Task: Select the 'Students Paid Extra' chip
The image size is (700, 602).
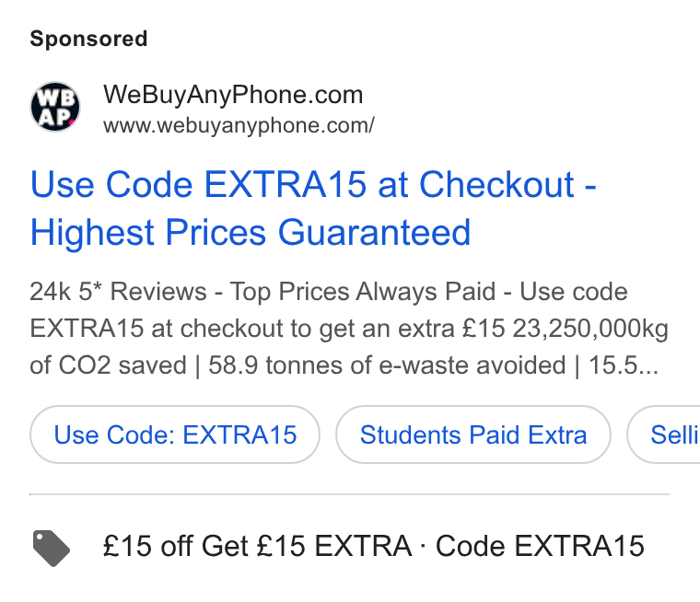Action: 473,434
